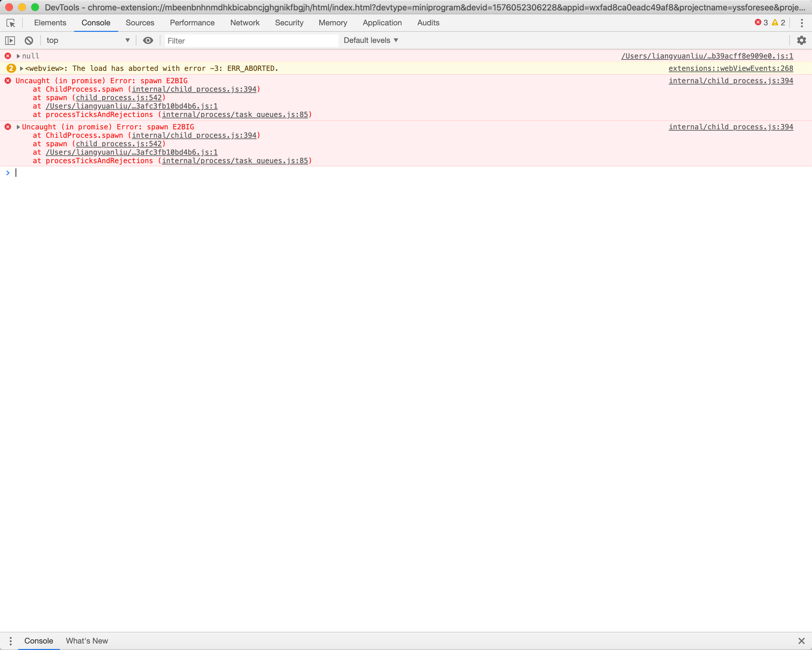
Task: Click the console Filter input field
Action: tap(251, 41)
